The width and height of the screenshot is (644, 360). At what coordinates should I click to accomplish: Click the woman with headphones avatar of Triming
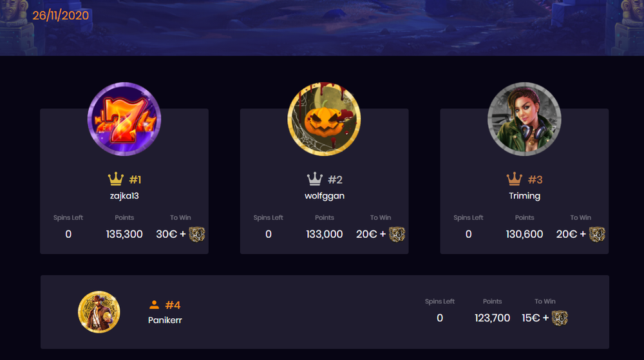pyautogui.click(x=524, y=119)
